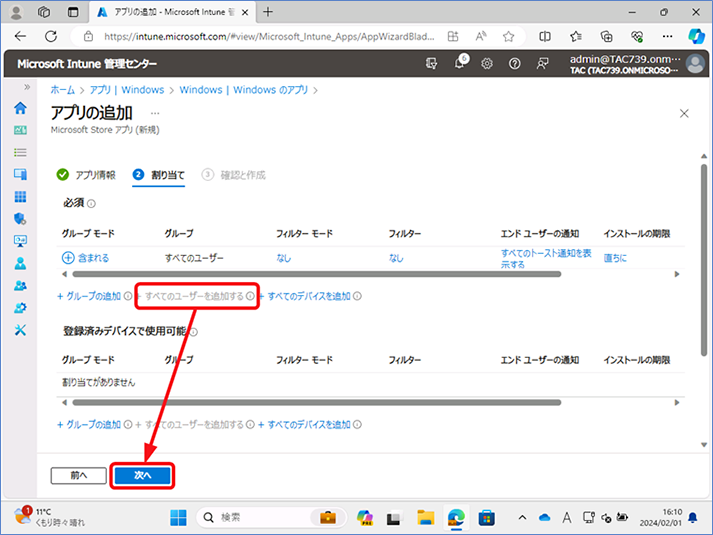Click すべてのトースト通知を表示する link
Viewport: 713px width, 535px height.
[x=546, y=259]
